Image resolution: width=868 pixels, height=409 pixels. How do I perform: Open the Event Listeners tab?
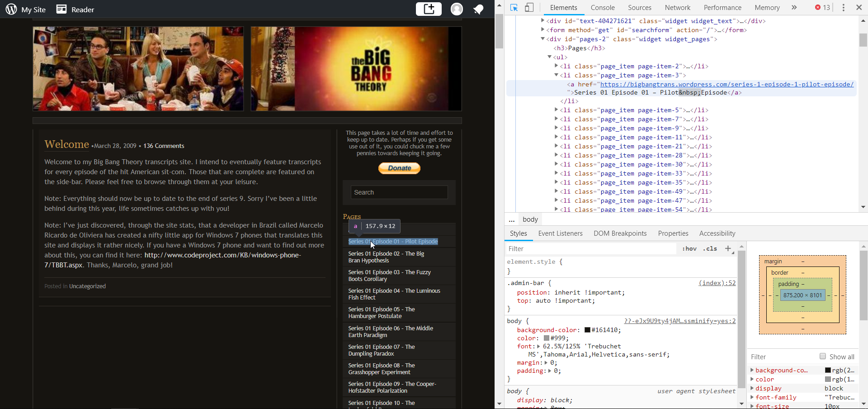pos(560,233)
